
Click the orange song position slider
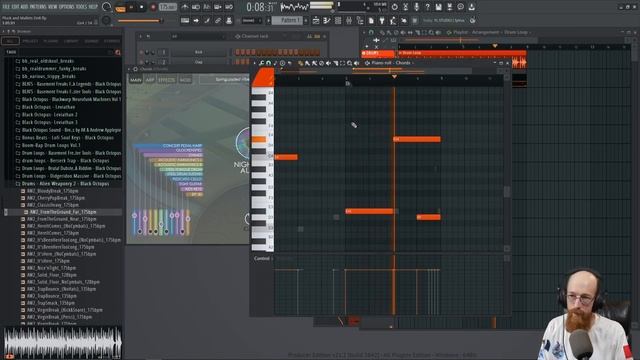140,20
